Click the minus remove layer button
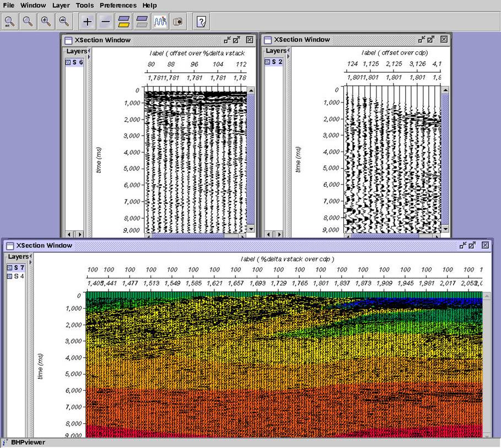 click(105, 21)
